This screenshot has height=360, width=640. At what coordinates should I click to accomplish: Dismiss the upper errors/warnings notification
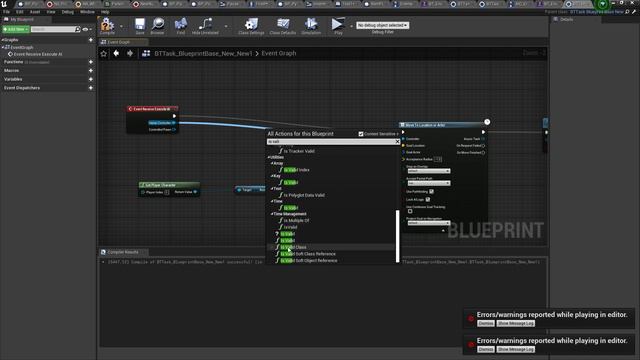pyautogui.click(x=486, y=323)
